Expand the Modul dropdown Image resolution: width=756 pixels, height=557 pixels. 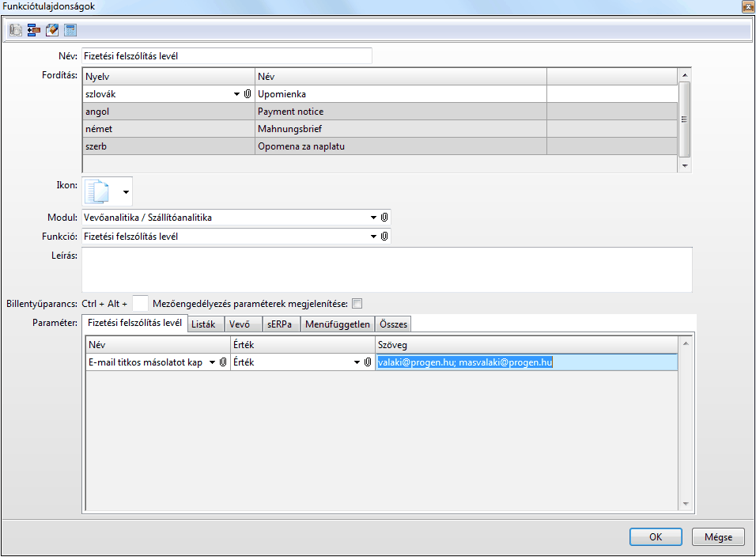click(x=374, y=218)
